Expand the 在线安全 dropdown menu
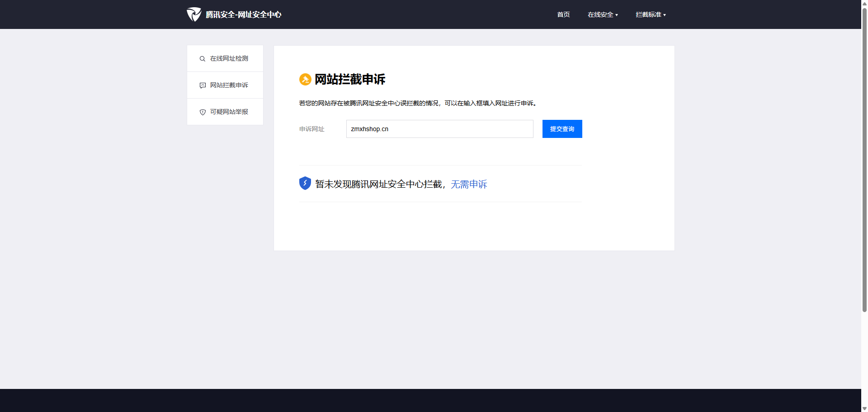 [603, 14]
